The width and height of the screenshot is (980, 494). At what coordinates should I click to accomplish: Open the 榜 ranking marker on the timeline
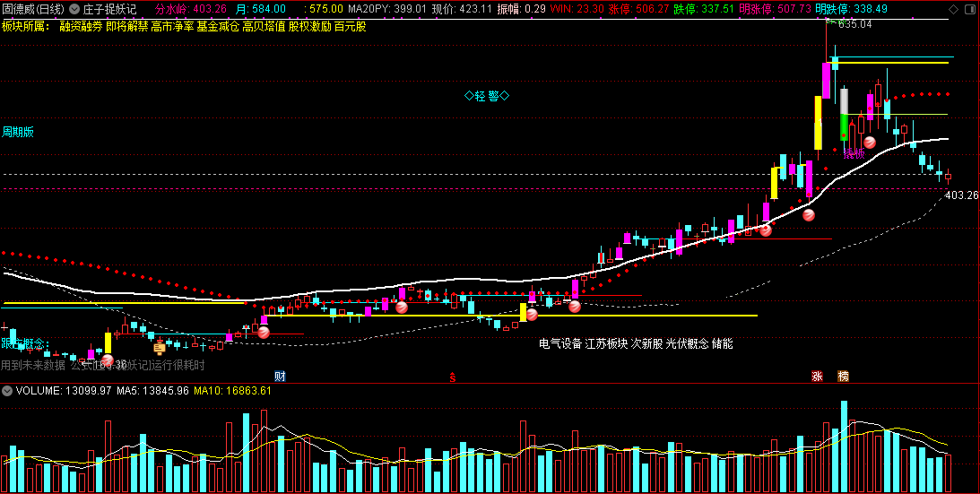coord(843,376)
